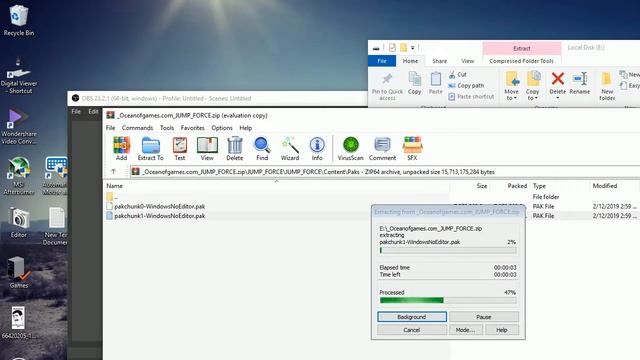Sort by Size column header
The width and height of the screenshot is (640, 360).
(x=482, y=186)
